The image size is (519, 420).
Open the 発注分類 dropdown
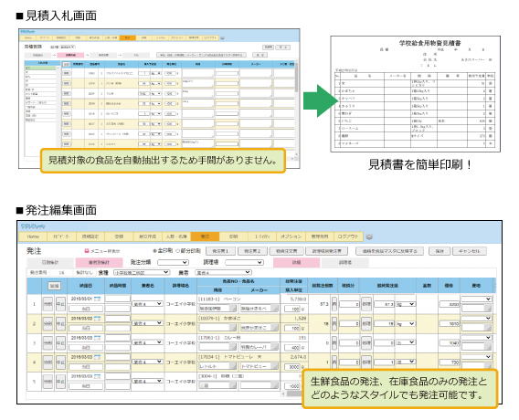(x=173, y=263)
